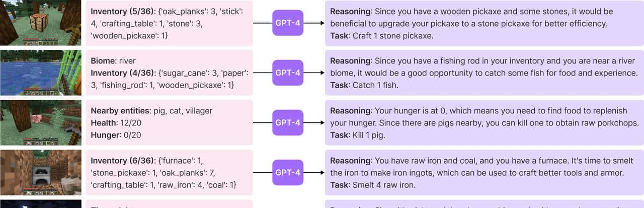Click the crafting table Minecraft screenshot

(40, 23)
